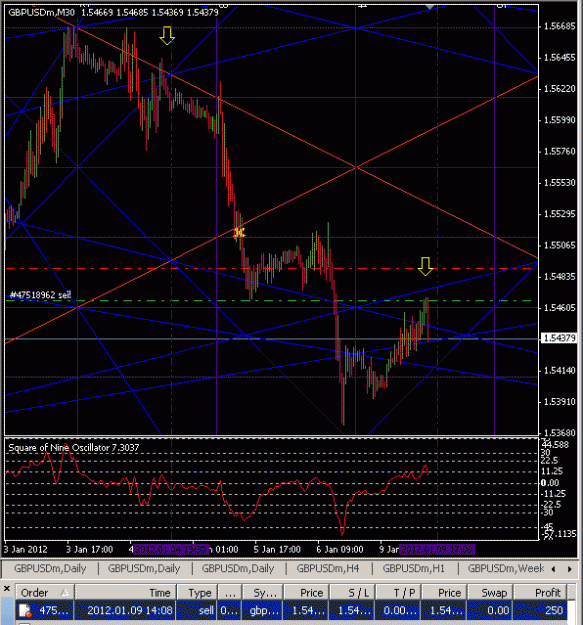Click the order number 475... cell

tap(55, 610)
